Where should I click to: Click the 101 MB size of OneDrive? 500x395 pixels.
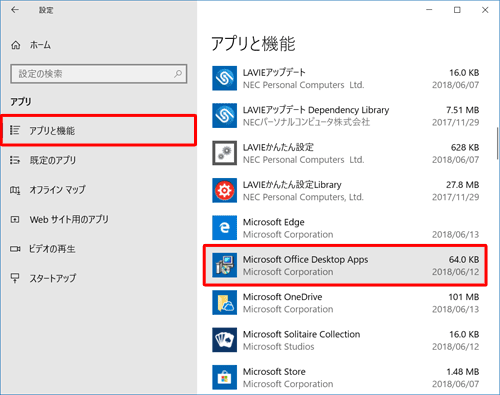click(464, 297)
